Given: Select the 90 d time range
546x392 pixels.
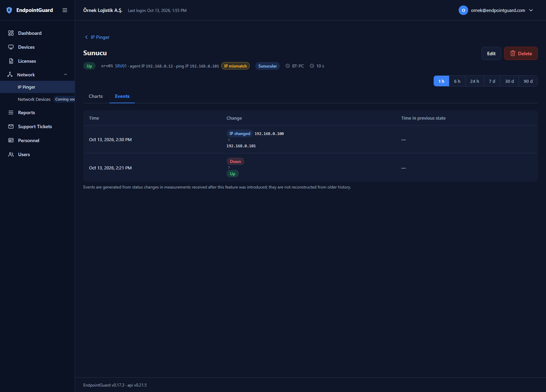Looking at the screenshot, I should [x=528, y=81].
